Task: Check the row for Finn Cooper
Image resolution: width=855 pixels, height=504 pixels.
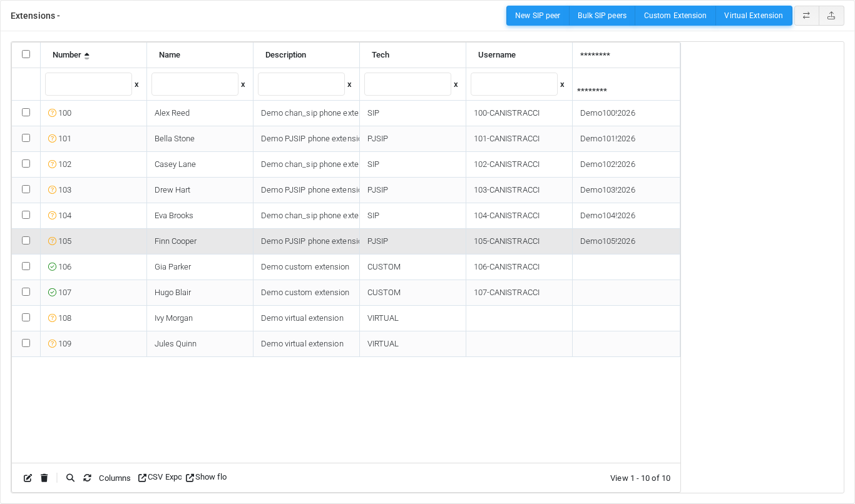Action: pyautogui.click(x=26, y=241)
